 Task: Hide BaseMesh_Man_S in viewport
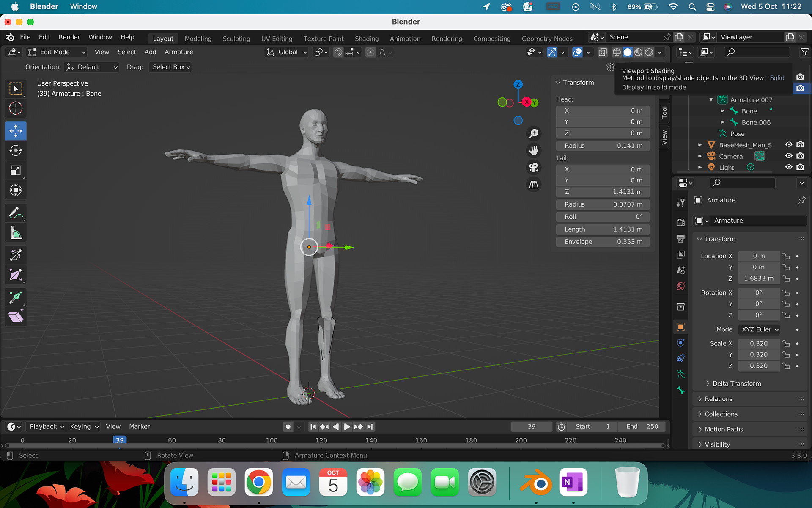coord(789,145)
